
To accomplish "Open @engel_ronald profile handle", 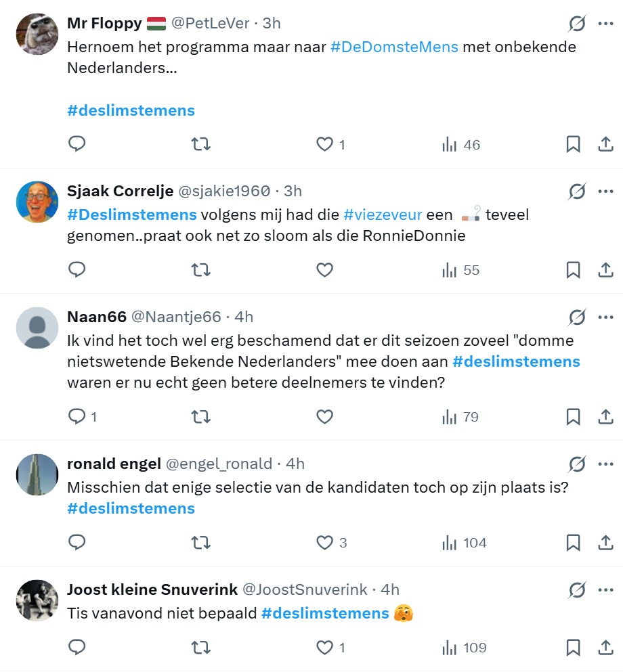I will coord(219,464).
